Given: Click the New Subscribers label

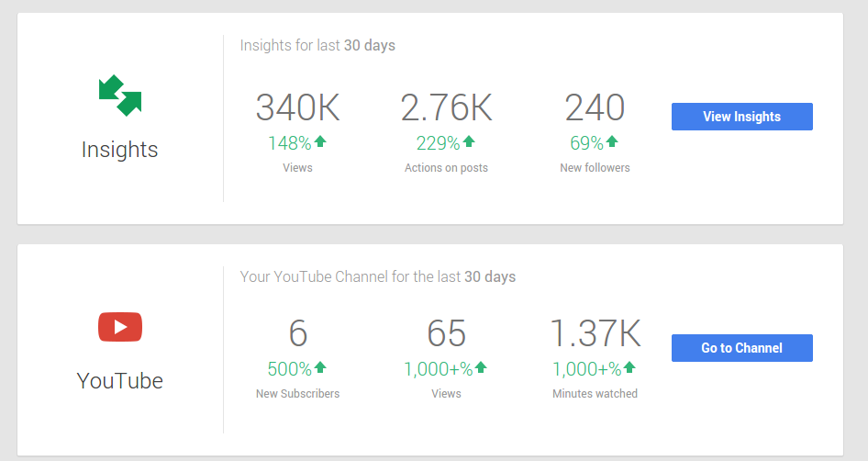Looking at the screenshot, I should pos(298,393).
